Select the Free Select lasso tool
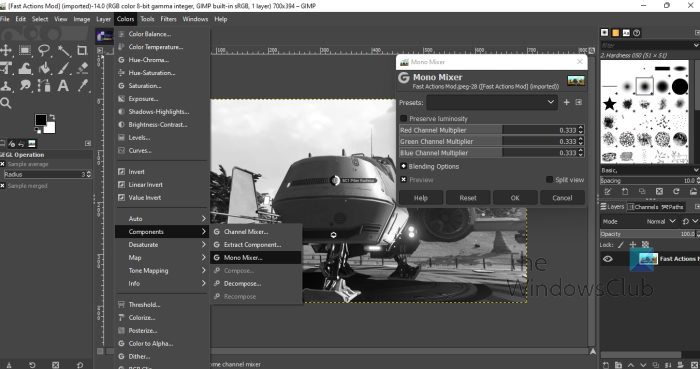Image resolution: width=700 pixels, height=369 pixels. (44, 50)
